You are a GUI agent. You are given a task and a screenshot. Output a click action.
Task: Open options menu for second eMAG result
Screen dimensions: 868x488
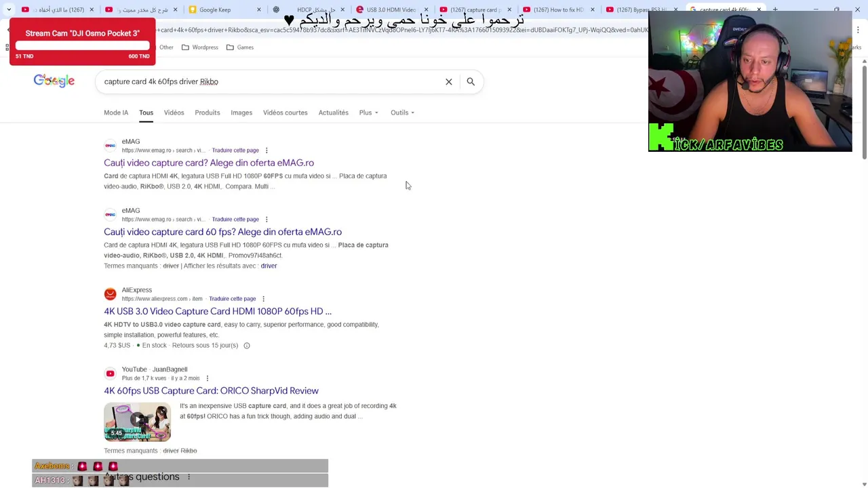[267, 220]
